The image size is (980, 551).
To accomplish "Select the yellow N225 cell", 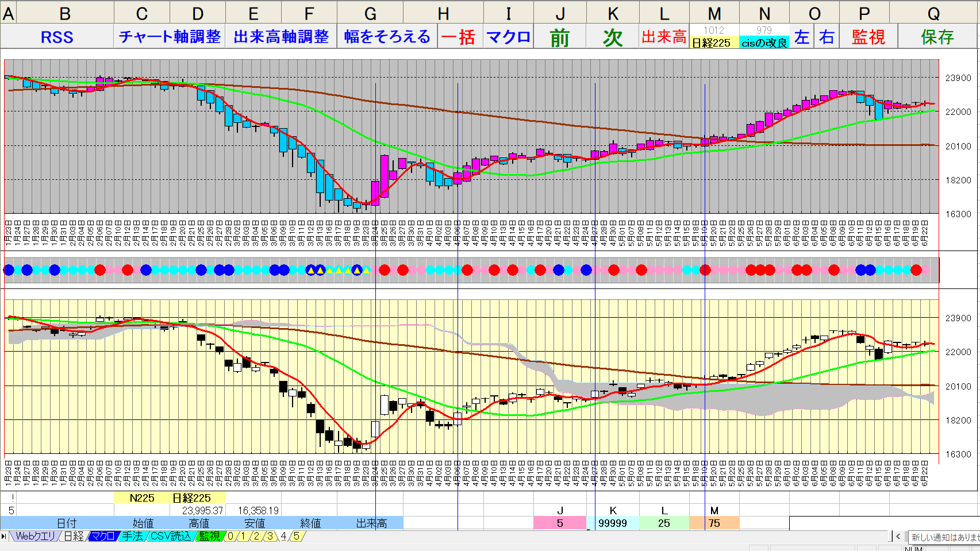I will (x=142, y=498).
